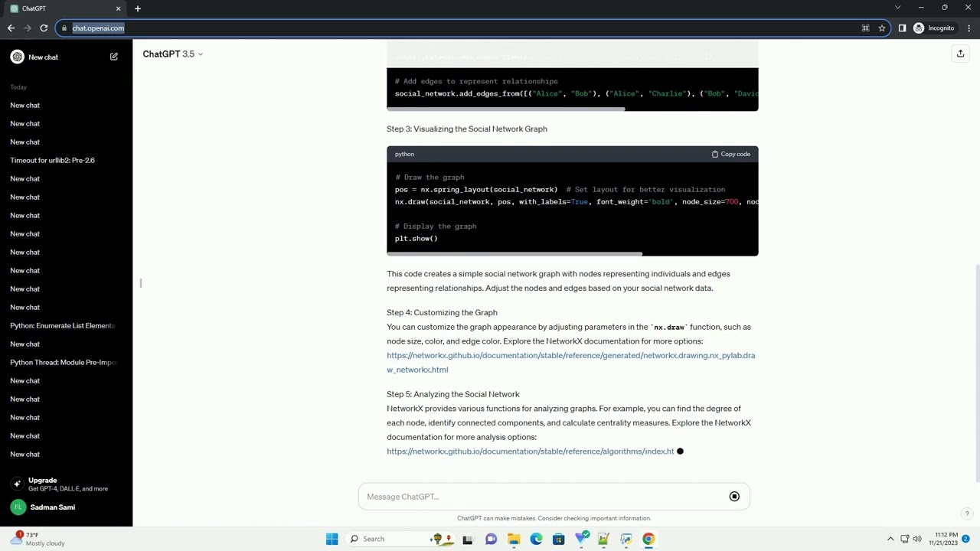Click the Incognito profile badge

(933, 28)
